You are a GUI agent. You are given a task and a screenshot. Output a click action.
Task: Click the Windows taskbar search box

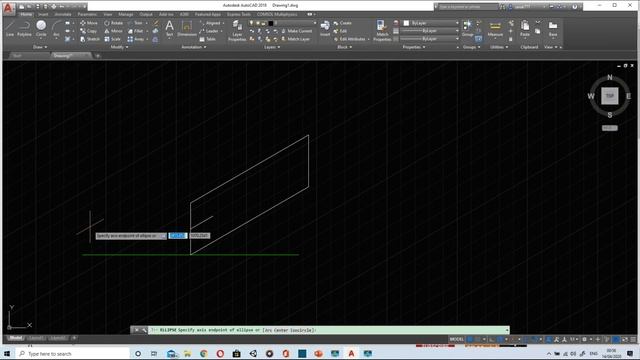tap(73, 353)
